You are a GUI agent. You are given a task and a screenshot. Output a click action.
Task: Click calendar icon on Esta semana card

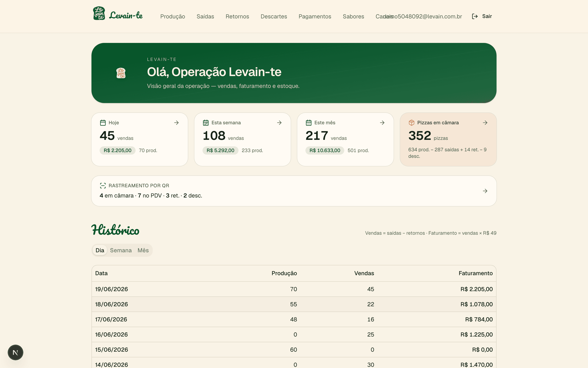tap(206, 123)
